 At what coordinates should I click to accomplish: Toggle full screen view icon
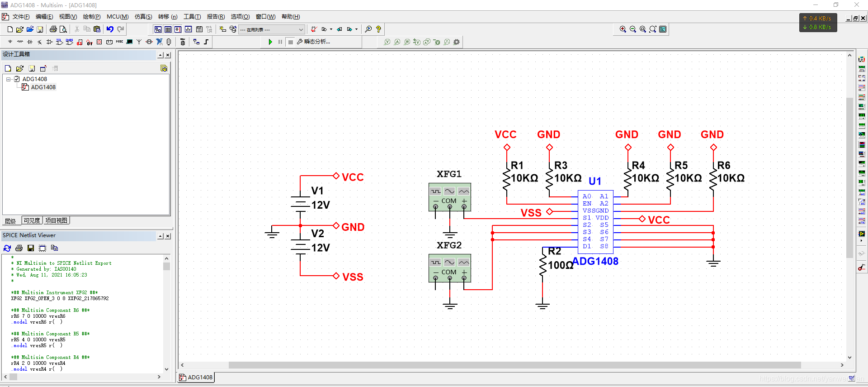pos(663,29)
